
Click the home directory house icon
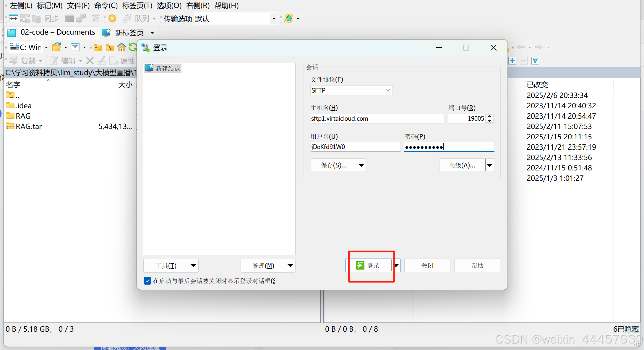click(x=121, y=47)
